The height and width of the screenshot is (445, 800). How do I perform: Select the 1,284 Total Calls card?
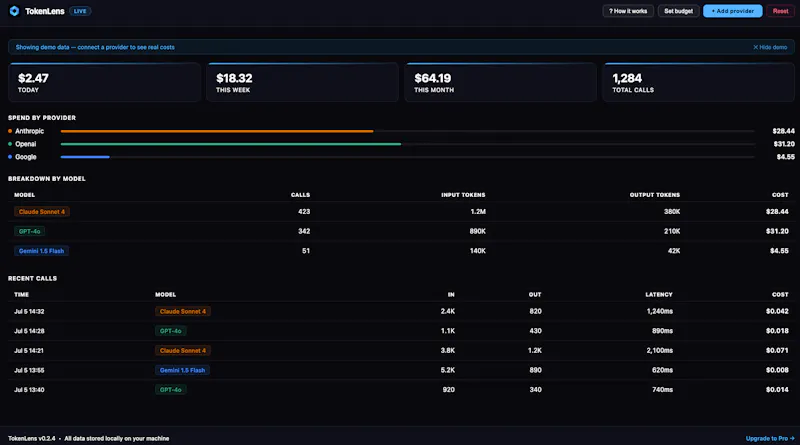(x=698, y=82)
